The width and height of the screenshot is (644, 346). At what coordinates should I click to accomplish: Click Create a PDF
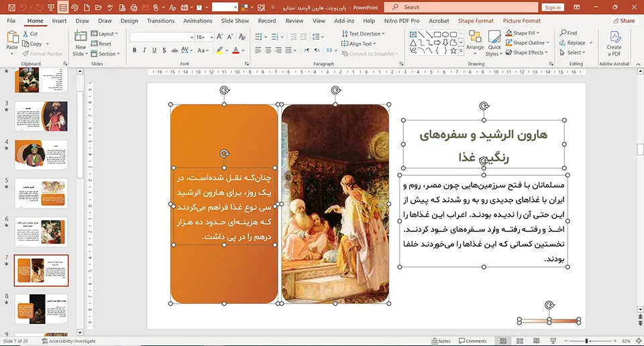614,44
